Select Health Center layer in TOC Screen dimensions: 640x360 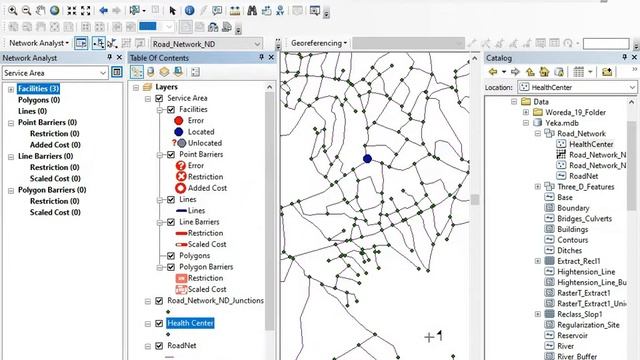pos(190,323)
